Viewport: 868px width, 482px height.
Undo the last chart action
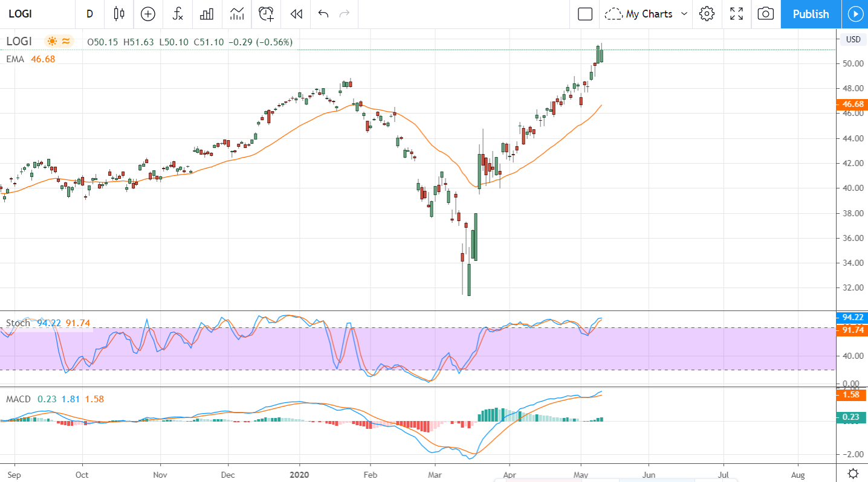(323, 14)
